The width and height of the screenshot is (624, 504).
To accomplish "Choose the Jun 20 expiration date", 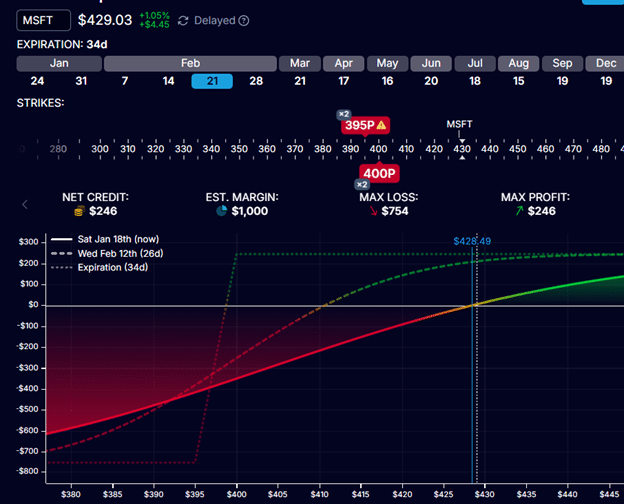I will coord(431,81).
